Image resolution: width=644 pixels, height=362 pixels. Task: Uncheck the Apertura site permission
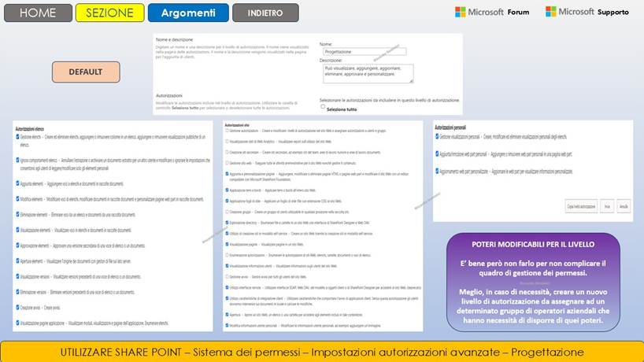pos(227,315)
